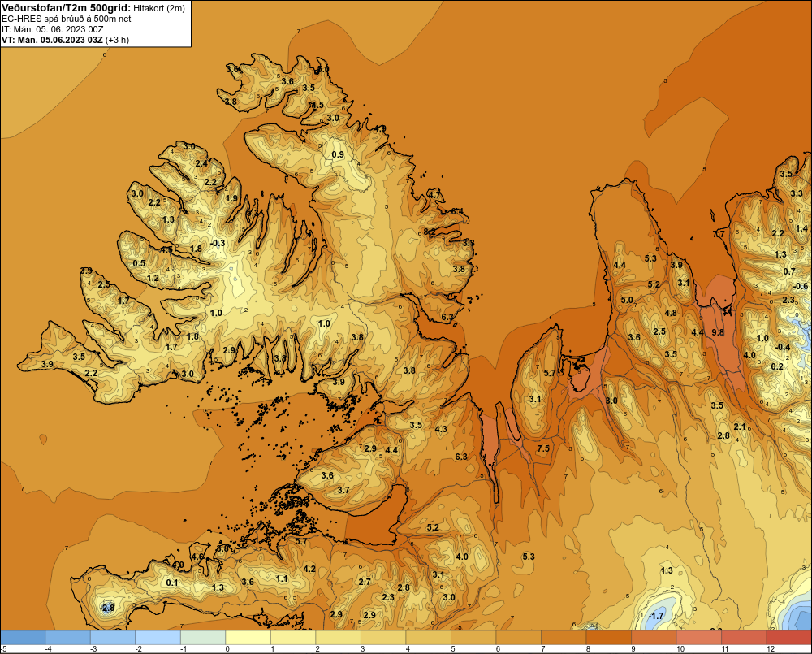Click the '(+3 h)' forecast offset text
This screenshot has width=812, height=654.
(x=117, y=40)
